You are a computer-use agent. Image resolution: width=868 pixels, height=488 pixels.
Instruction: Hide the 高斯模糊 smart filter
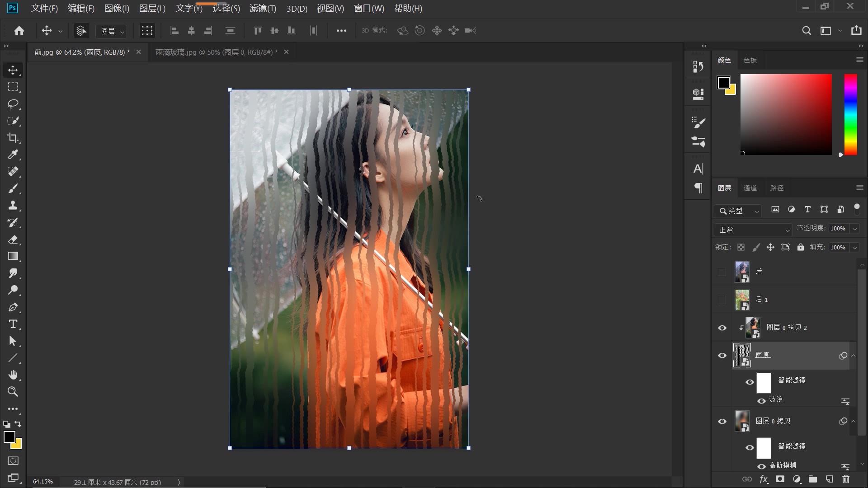tap(761, 466)
